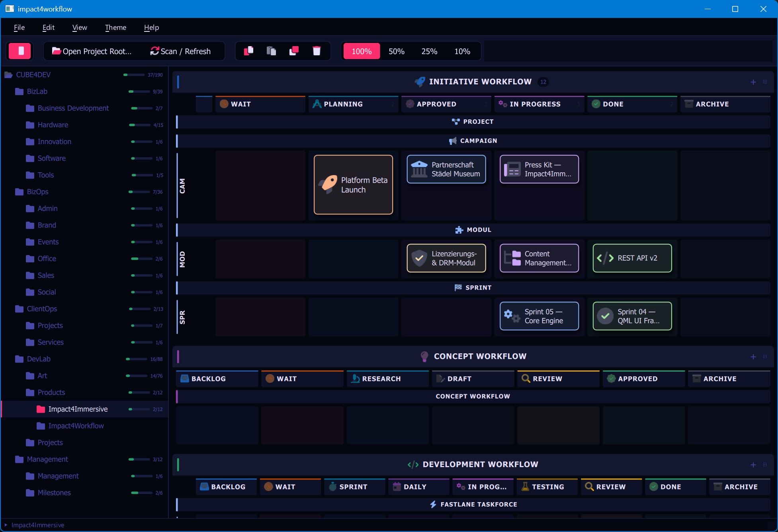
Task: Click the Sprint 05 gears icon
Action: 512,316
